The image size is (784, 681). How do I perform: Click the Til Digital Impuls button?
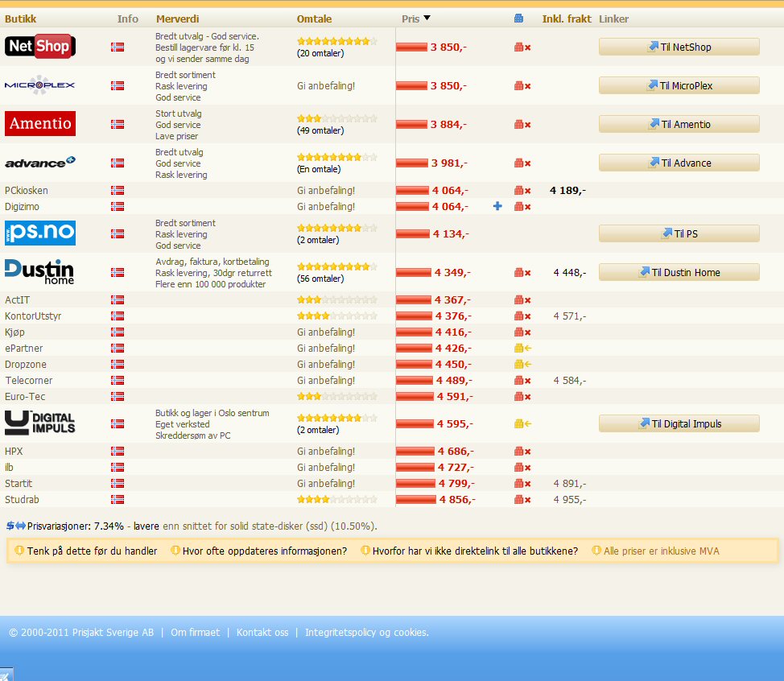pos(679,423)
